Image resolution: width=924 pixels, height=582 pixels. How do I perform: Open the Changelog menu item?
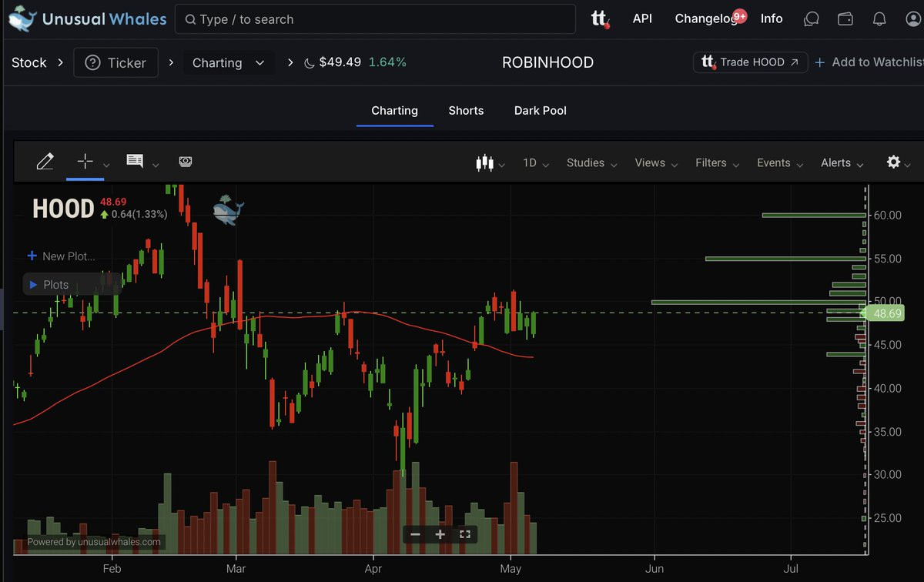705,19
